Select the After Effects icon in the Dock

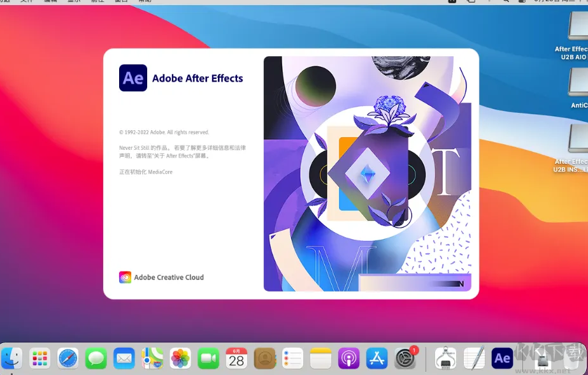coord(501,358)
